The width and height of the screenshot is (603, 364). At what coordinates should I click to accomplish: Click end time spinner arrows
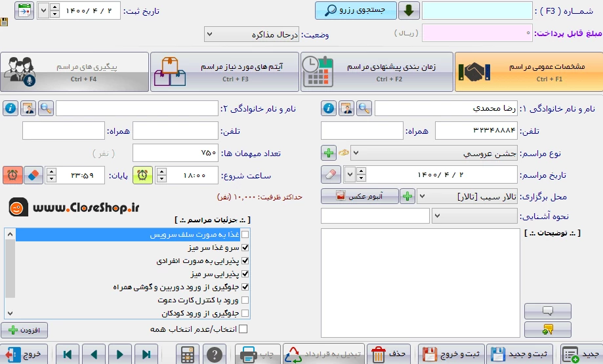52,175
